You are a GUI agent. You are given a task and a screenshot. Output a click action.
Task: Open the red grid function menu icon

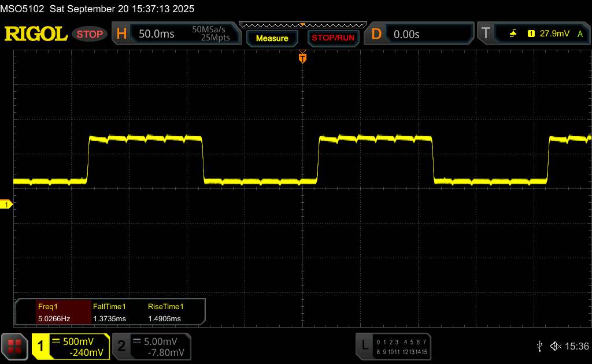pyautogui.click(x=15, y=346)
